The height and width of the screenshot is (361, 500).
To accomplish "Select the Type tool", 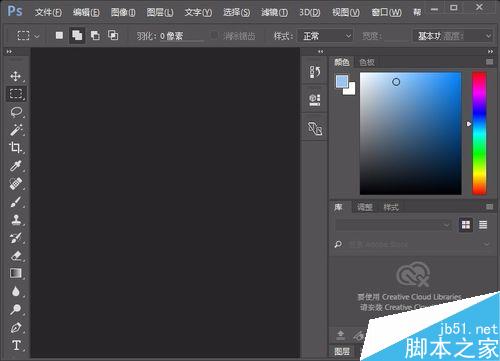I will (16, 345).
